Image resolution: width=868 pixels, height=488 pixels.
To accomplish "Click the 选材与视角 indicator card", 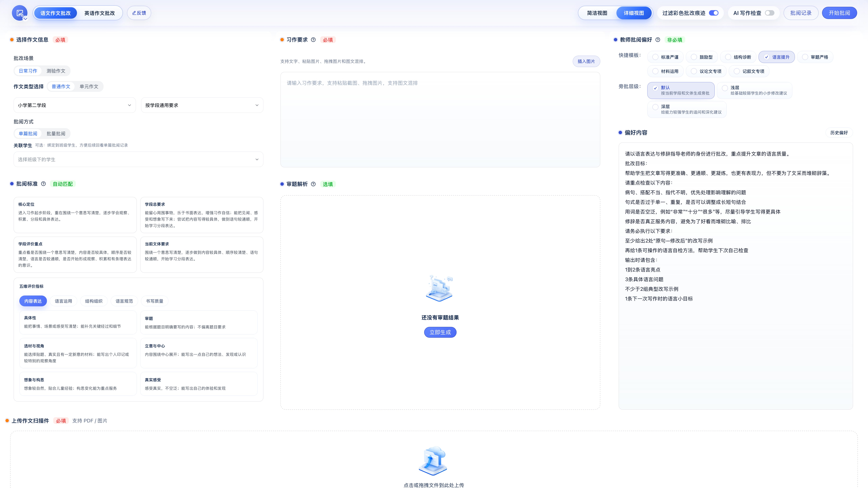I will coord(78,353).
